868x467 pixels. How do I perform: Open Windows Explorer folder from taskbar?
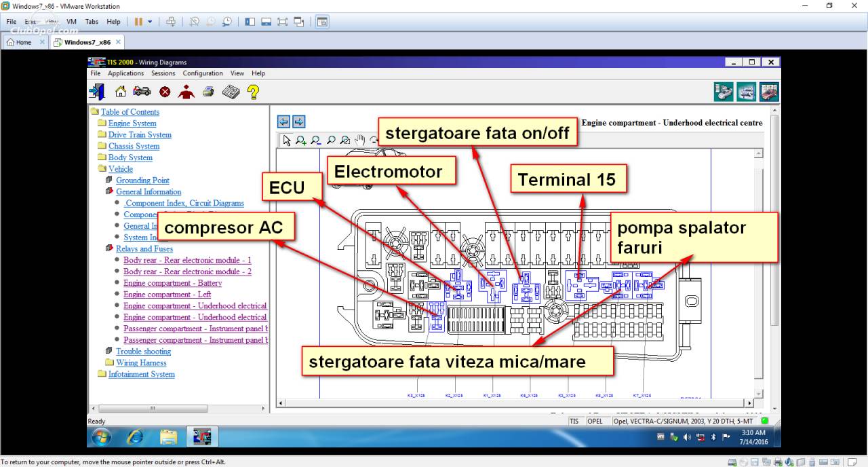168,436
